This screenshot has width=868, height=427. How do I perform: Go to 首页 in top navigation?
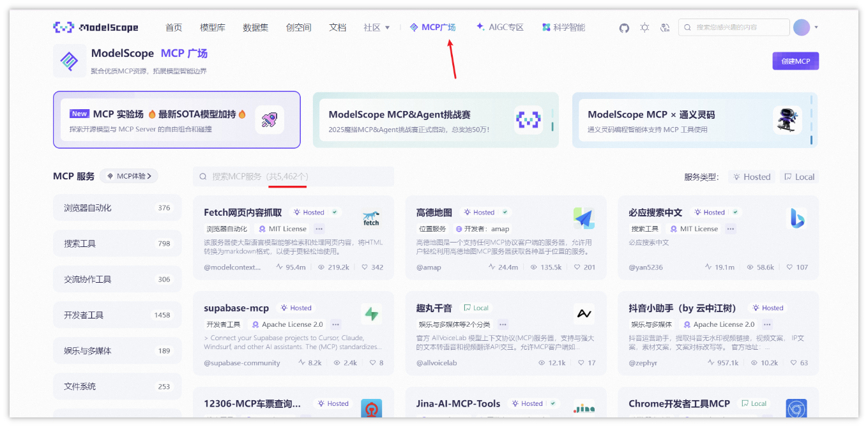pyautogui.click(x=174, y=27)
